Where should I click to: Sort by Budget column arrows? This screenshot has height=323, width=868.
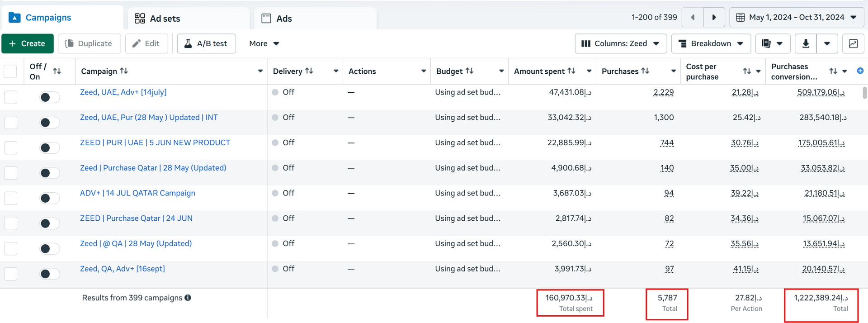click(x=470, y=71)
